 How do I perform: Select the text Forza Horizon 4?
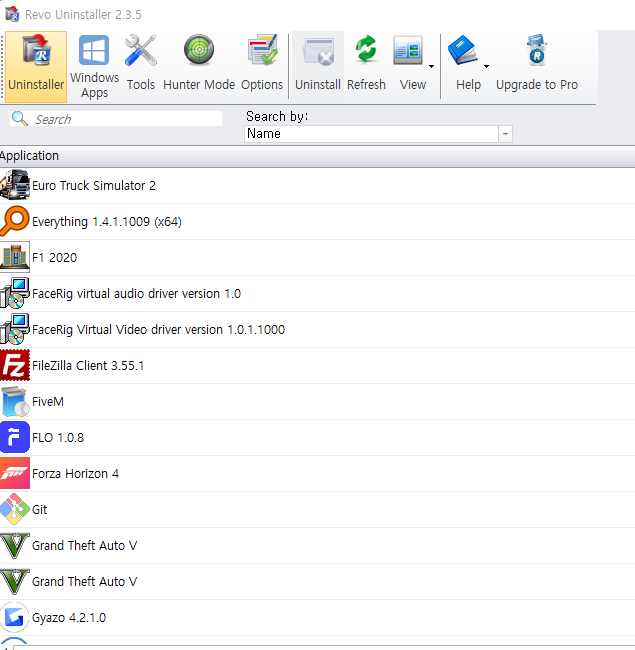pos(75,474)
